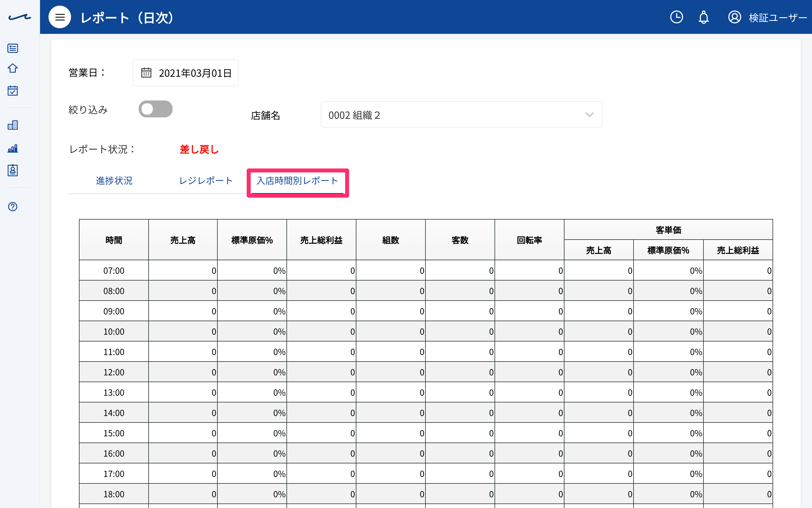Click the 客単価 group header
The height and width of the screenshot is (508, 812).
point(668,230)
